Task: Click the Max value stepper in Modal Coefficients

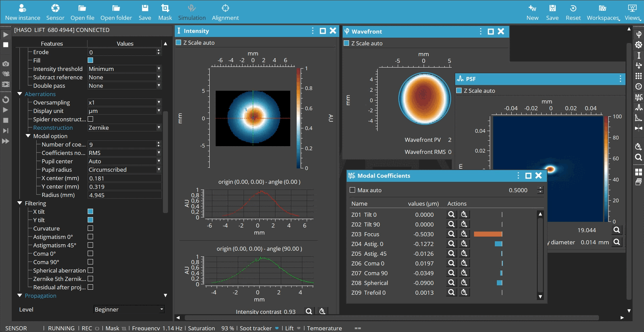Action: pos(540,190)
